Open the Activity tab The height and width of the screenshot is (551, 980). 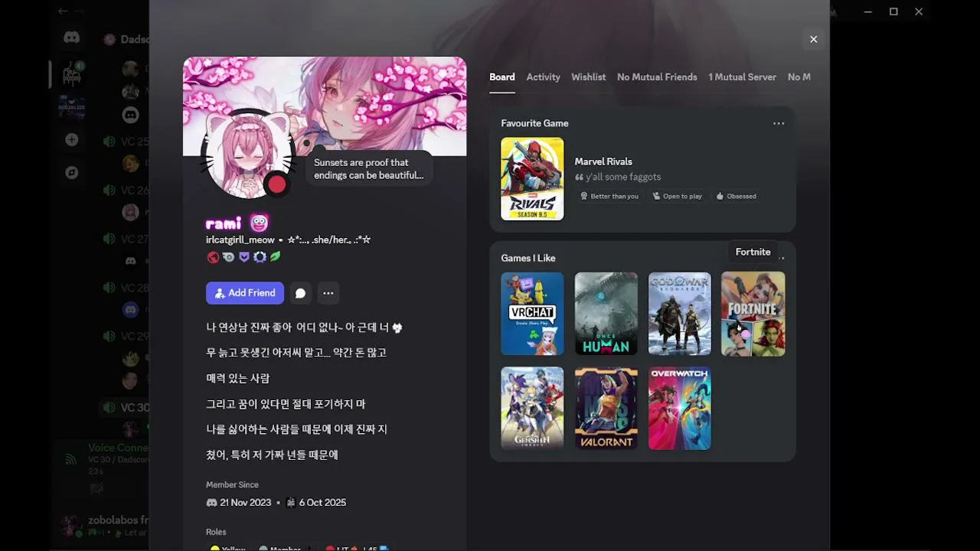point(544,77)
